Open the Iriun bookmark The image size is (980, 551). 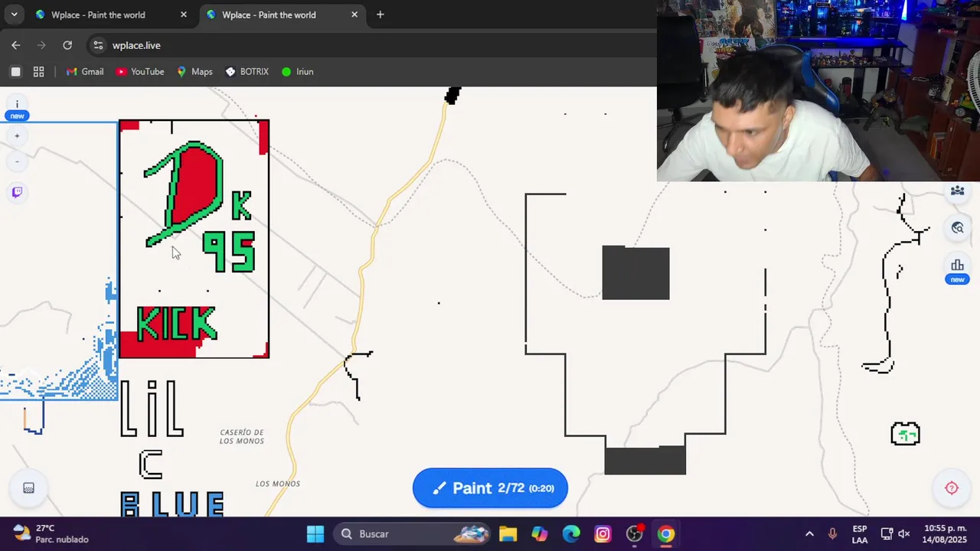[297, 71]
